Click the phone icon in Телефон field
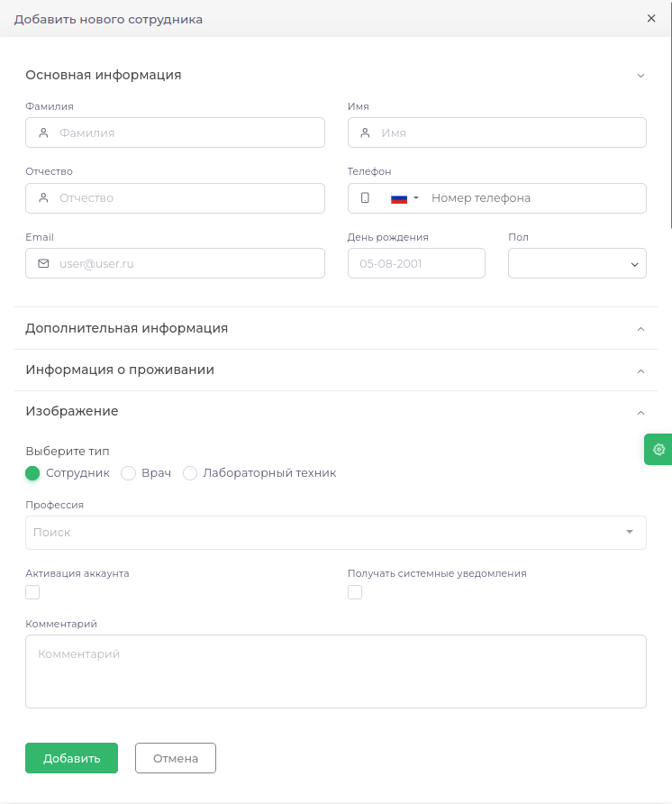 tap(365, 198)
